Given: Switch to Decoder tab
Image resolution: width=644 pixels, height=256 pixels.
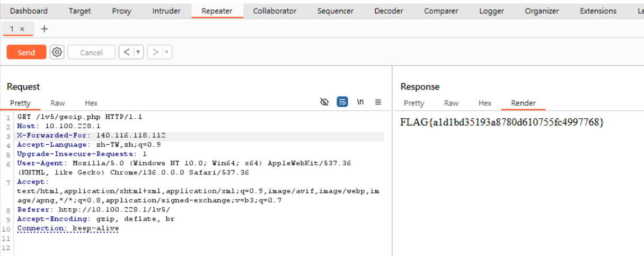Looking at the screenshot, I should tap(389, 11).
